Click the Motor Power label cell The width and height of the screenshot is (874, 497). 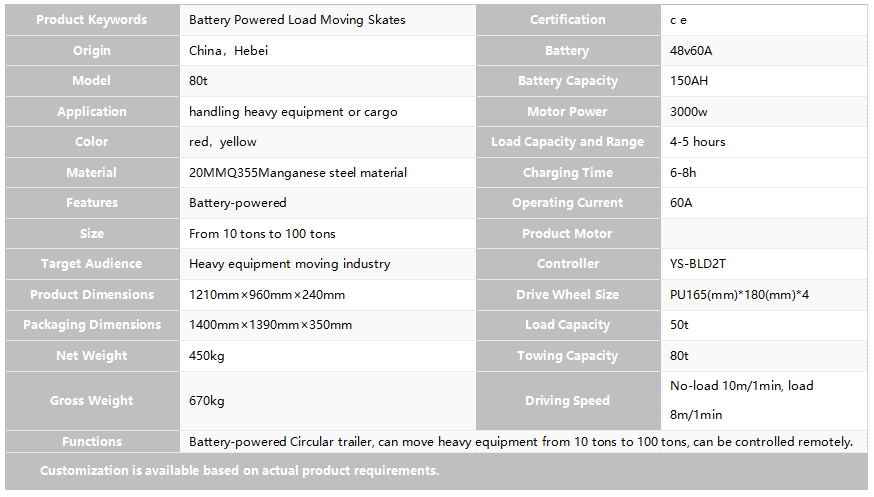pos(568,111)
